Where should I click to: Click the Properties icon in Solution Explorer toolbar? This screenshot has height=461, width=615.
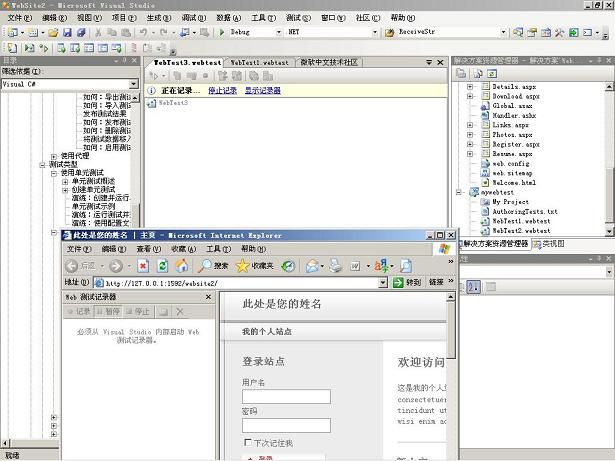[478, 73]
